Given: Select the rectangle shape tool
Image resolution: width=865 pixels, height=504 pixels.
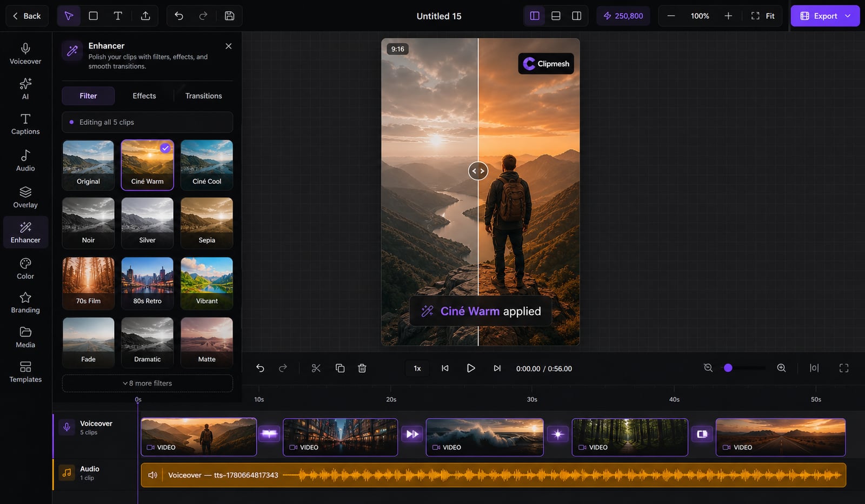Looking at the screenshot, I should coord(93,16).
